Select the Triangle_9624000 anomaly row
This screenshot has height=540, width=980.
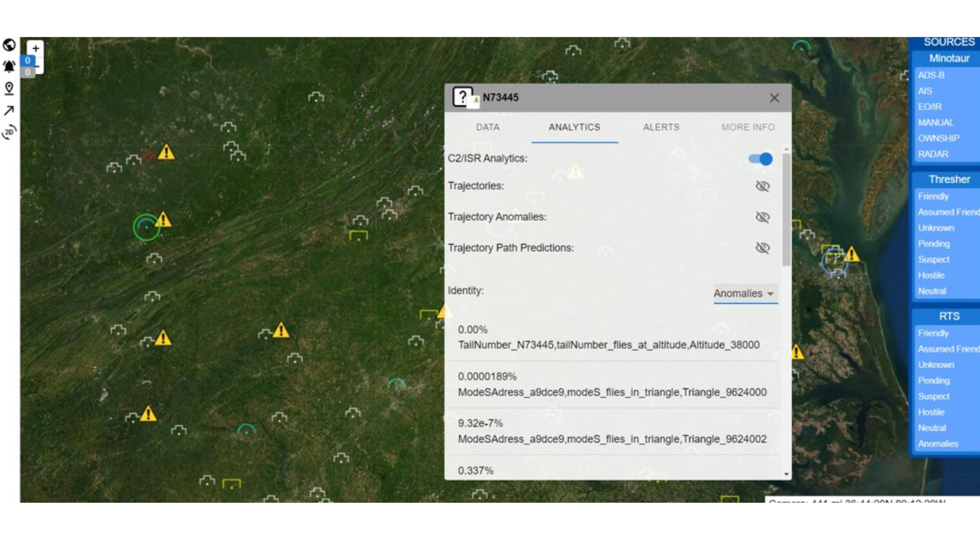(614, 384)
